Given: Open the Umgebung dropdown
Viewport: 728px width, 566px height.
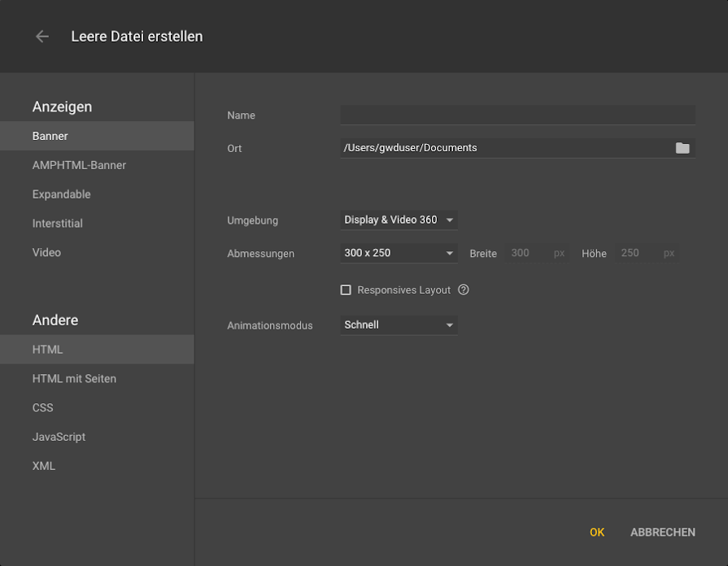Looking at the screenshot, I should click(x=399, y=220).
